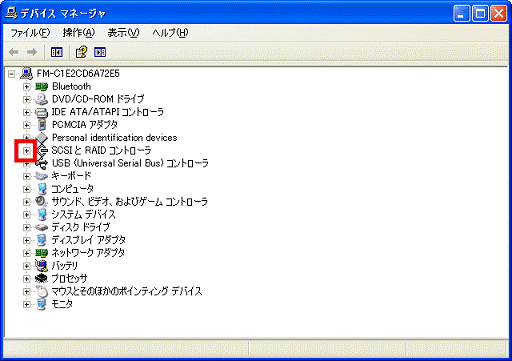Viewport: 512px width, 361px height.
Task: Click the IDE ATA/ATAPI controller icon
Action: 42,112
